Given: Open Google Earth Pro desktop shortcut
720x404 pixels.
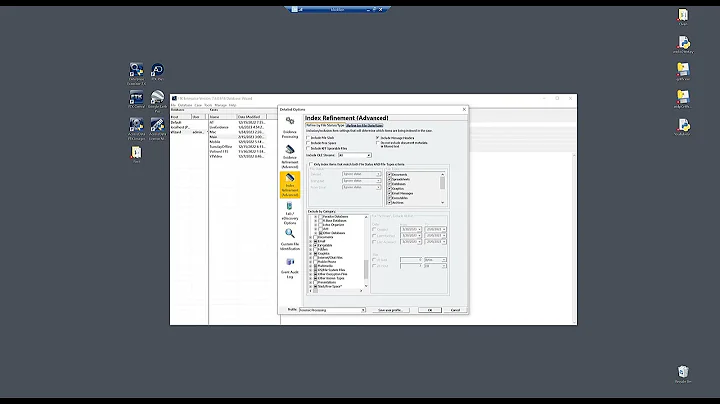Looking at the screenshot, I should tap(157, 101).
